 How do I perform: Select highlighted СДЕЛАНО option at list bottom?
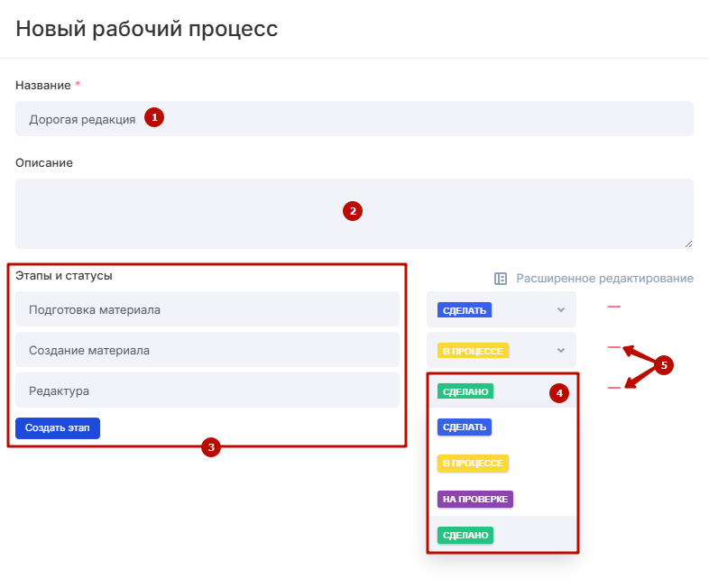465,535
